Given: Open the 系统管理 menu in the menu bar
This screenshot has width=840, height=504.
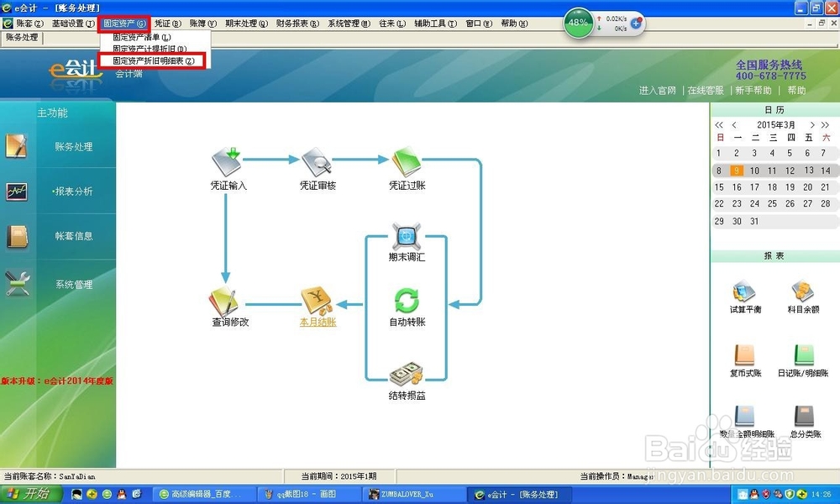Looking at the screenshot, I should click(349, 24).
